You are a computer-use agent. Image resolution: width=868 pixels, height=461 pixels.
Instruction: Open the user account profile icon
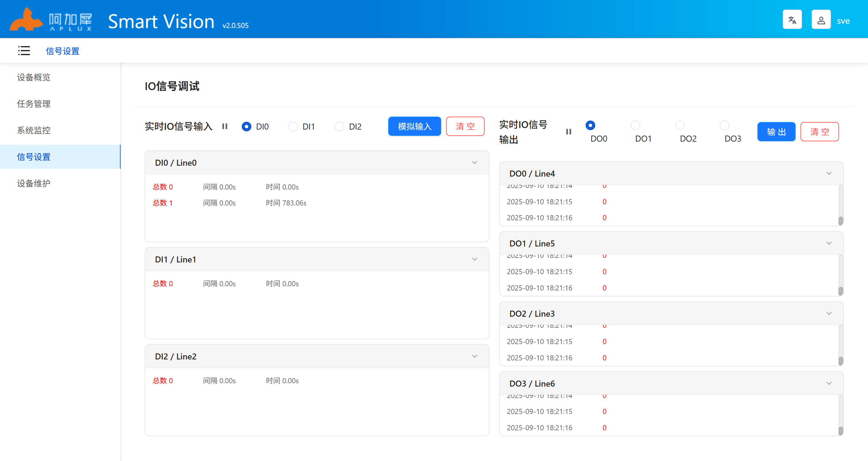(x=821, y=20)
